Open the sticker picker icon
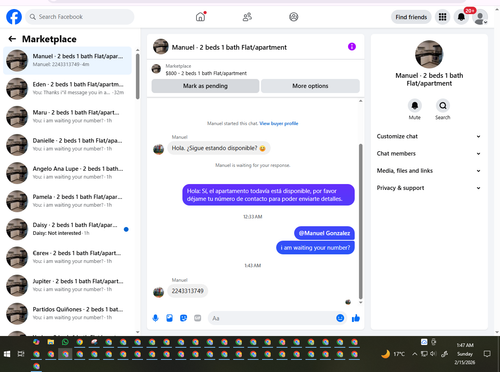This screenshot has height=372, width=500. click(183, 318)
